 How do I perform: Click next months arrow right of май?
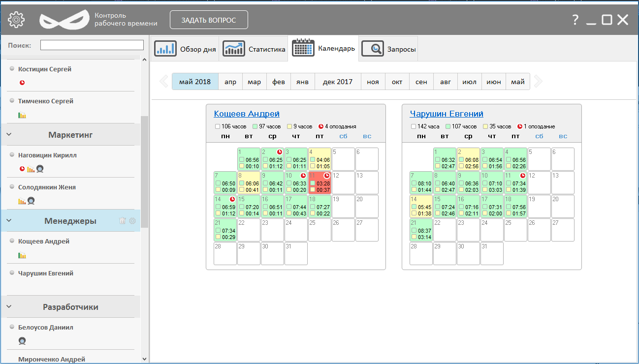click(538, 81)
